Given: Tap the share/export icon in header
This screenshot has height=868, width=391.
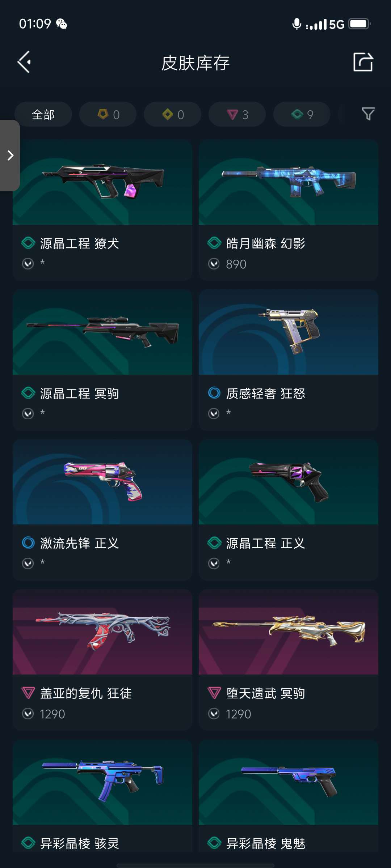Looking at the screenshot, I should click(363, 62).
